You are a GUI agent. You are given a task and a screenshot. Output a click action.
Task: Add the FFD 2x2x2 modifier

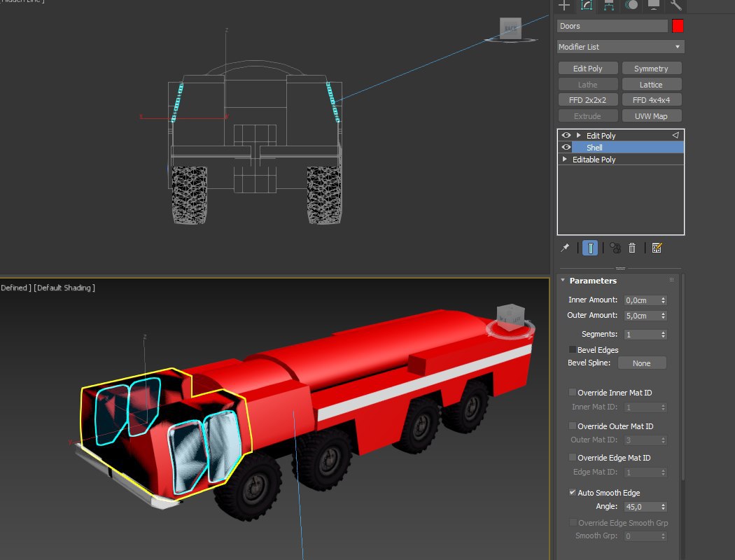[588, 100]
